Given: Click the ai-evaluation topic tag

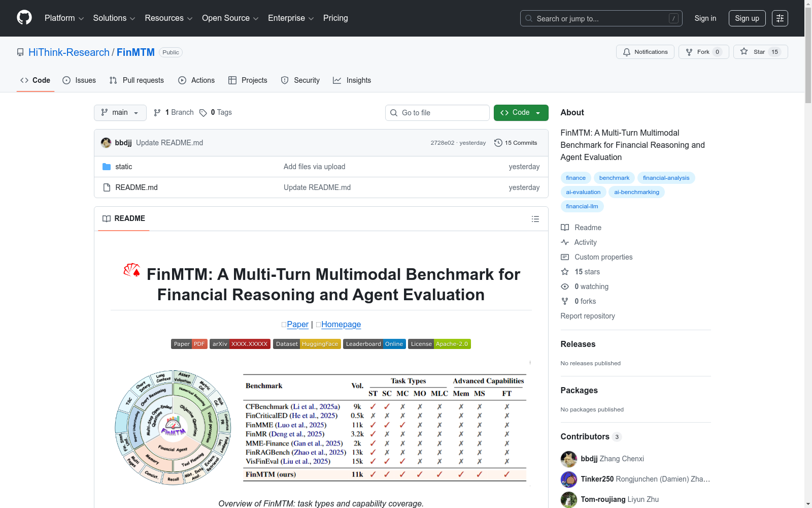Looking at the screenshot, I should tap(583, 192).
